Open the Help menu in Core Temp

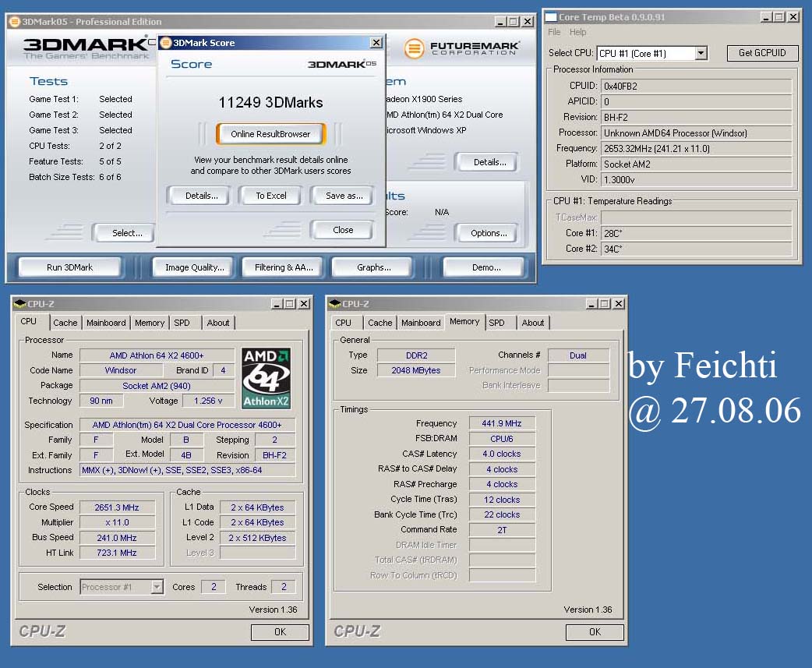click(578, 32)
